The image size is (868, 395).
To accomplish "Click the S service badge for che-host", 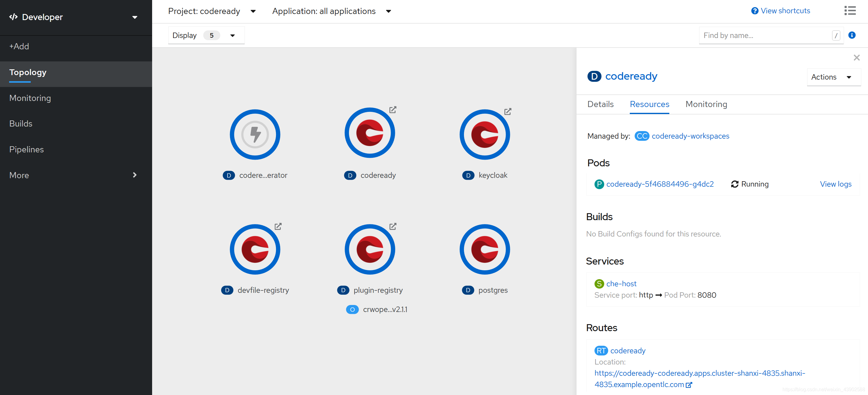I will [x=599, y=284].
